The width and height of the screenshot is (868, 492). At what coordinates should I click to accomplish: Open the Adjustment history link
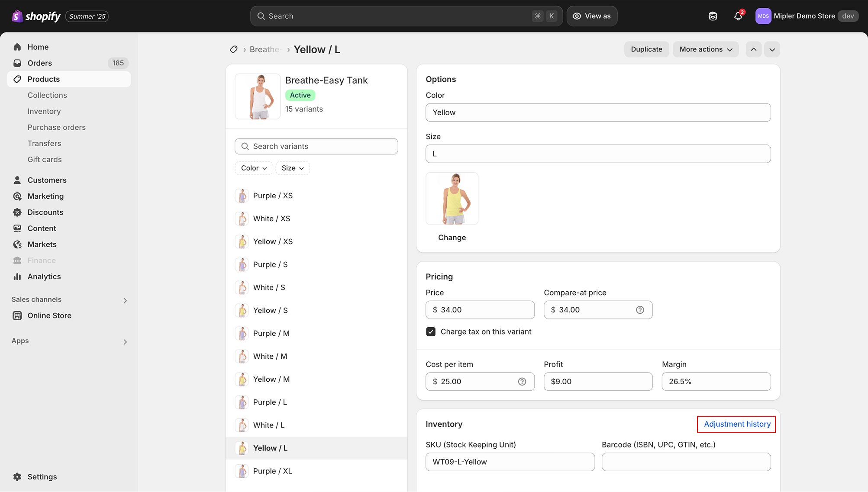point(737,424)
